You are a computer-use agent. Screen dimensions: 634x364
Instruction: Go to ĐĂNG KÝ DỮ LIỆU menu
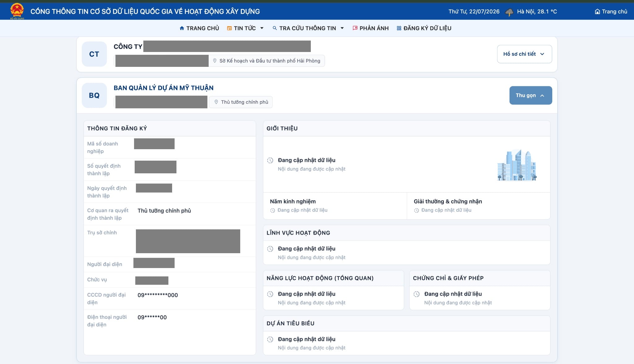tap(424, 28)
